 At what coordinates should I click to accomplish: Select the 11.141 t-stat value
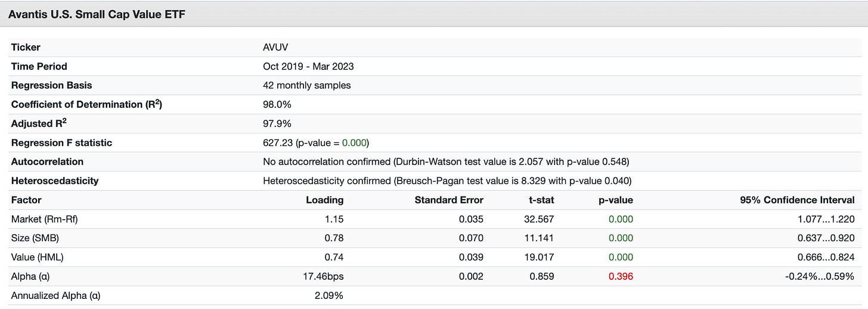(x=540, y=238)
